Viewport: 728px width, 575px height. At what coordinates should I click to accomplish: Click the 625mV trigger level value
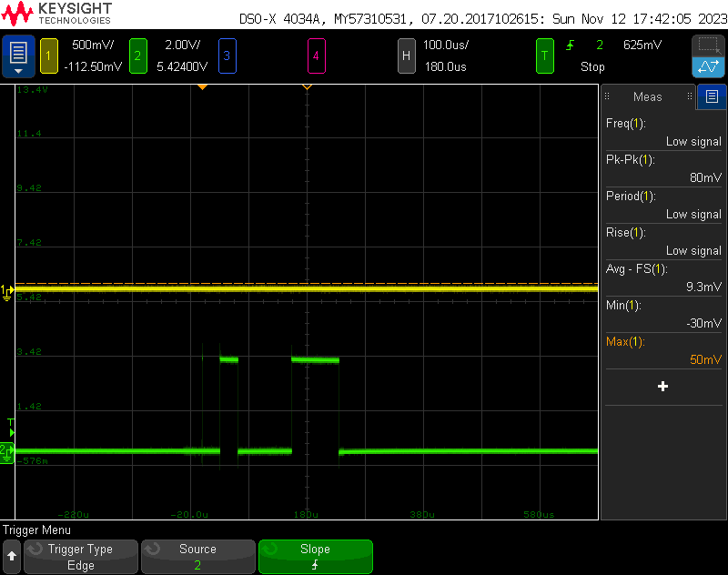tap(642, 45)
